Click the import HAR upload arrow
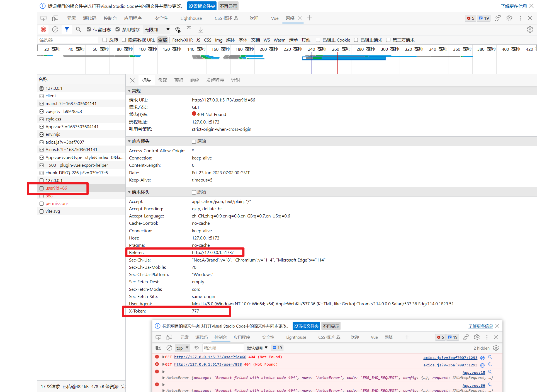This screenshot has height=392, width=537. 189,30
